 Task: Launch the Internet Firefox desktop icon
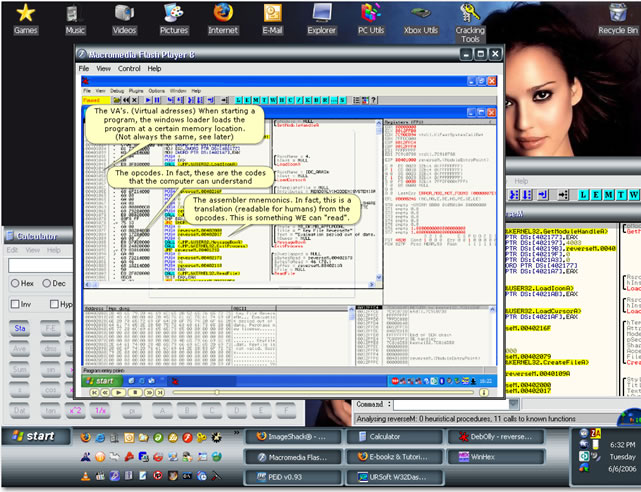click(x=223, y=19)
